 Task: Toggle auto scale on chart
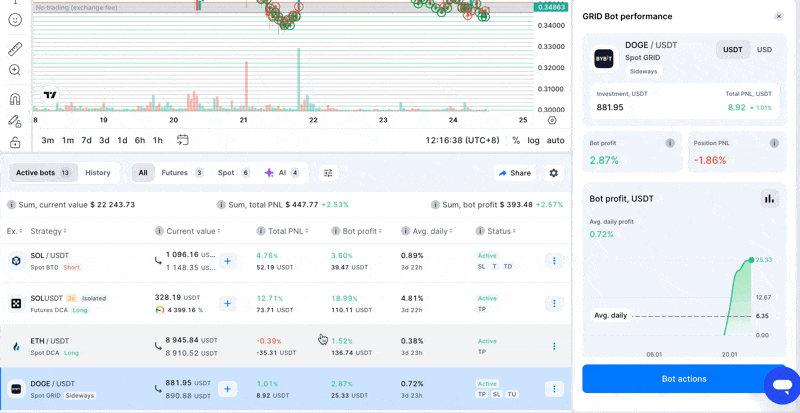click(555, 141)
